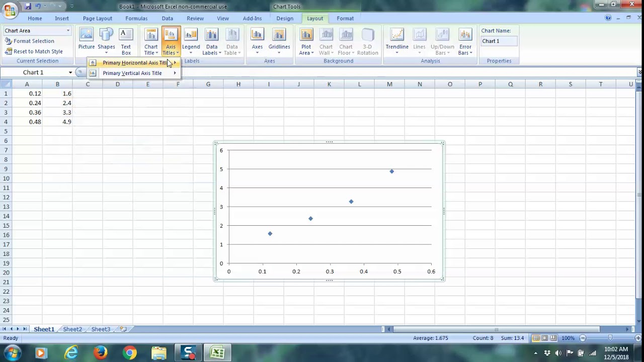Click the zoom out minus button
The height and width of the screenshot is (362, 644).
[x=583, y=338]
